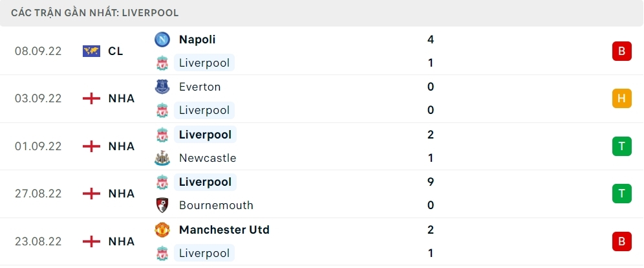Click red B badge for Manchester Utd match
644x268 pixels.
pyautogui.click(x=621, y=241)
